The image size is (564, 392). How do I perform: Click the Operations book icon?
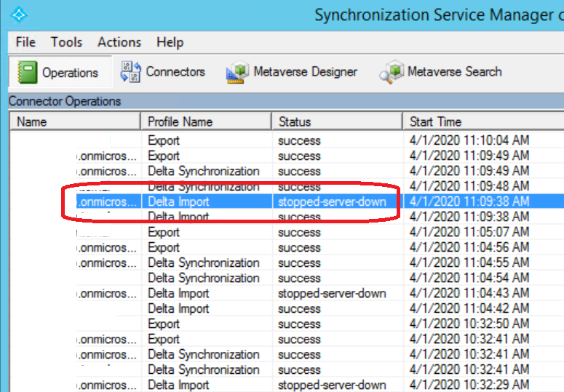(x=27, y=73)
